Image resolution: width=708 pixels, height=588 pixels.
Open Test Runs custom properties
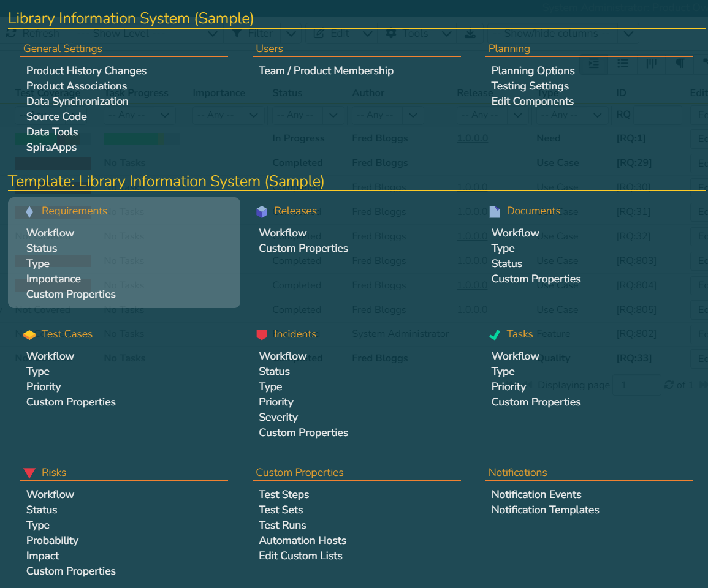282,526
